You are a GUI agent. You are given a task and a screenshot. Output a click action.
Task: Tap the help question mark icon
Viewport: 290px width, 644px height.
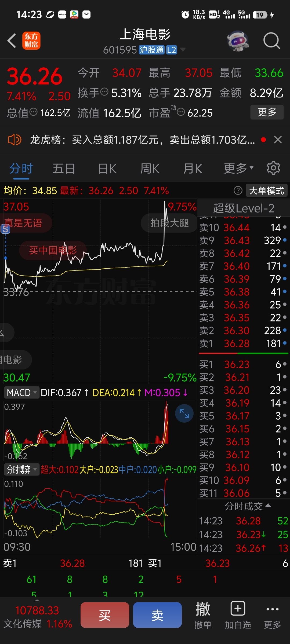tap(238, 191)
